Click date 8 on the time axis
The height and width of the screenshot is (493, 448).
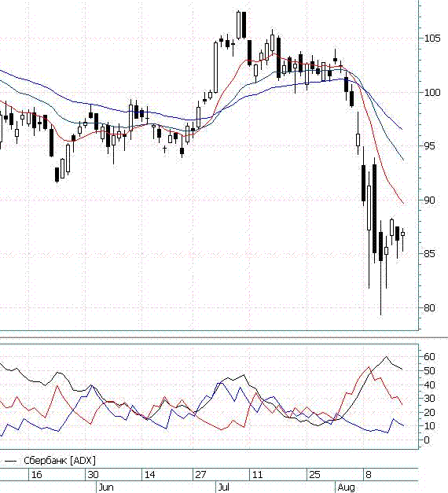(x=369, y=474)
